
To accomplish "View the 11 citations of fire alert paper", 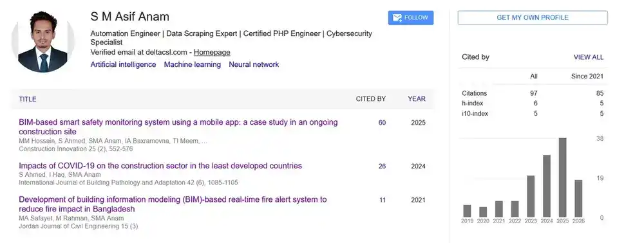I will [x=383, y=200].
